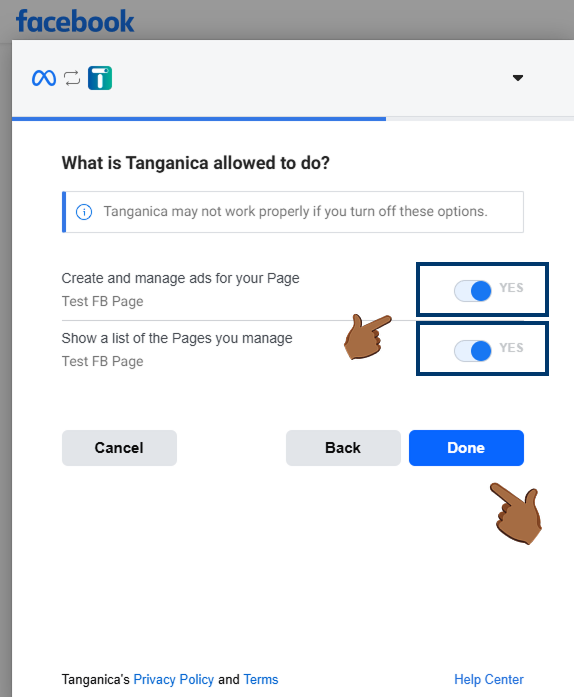Click the Tanganica may not work properly notice text
The width and height of the screenshot is (574, 697).
[296, 212]
